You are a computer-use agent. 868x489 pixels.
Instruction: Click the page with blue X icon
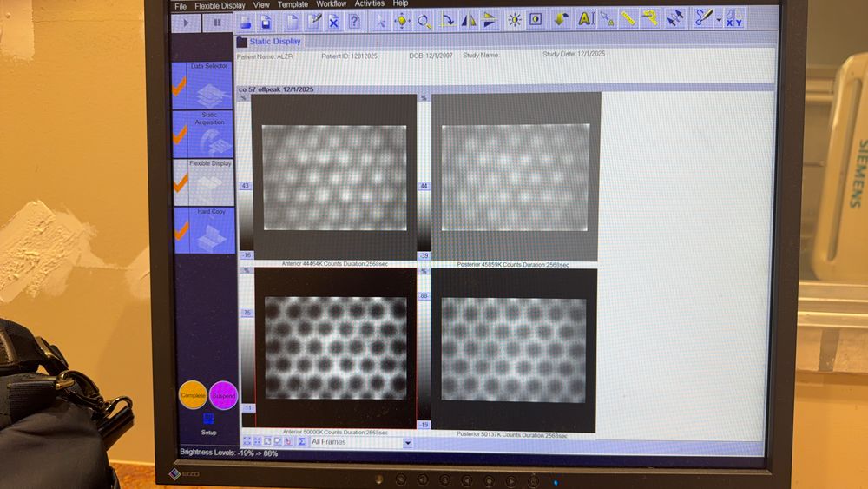(x=333, y=22)
